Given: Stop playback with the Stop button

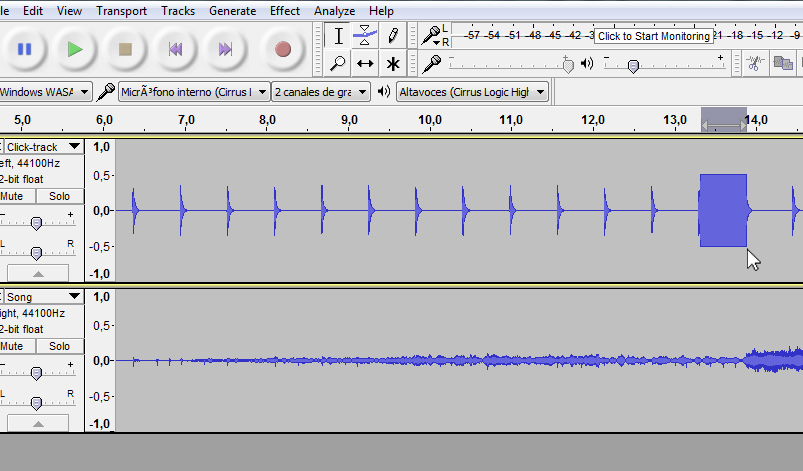Looking at the screenshot, I should (x=125, y=49).
